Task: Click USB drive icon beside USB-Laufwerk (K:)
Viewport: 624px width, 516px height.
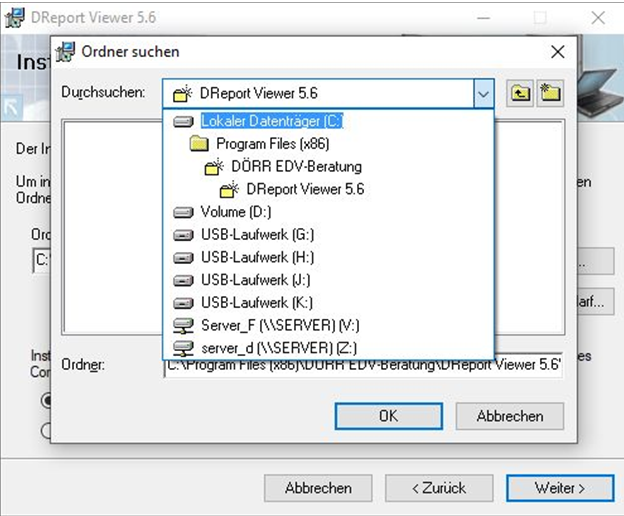Action: coord(183,303)
